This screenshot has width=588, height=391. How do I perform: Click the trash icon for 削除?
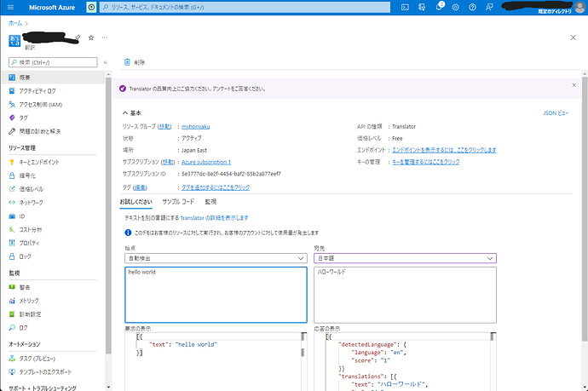point(127,62)
